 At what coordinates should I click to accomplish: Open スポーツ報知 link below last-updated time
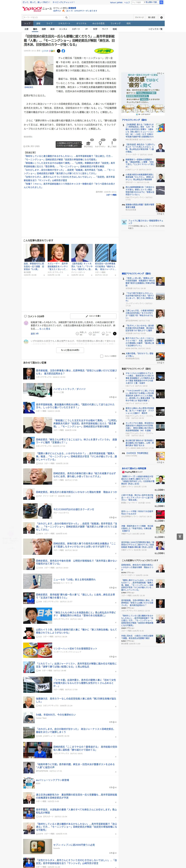point(111,195)
